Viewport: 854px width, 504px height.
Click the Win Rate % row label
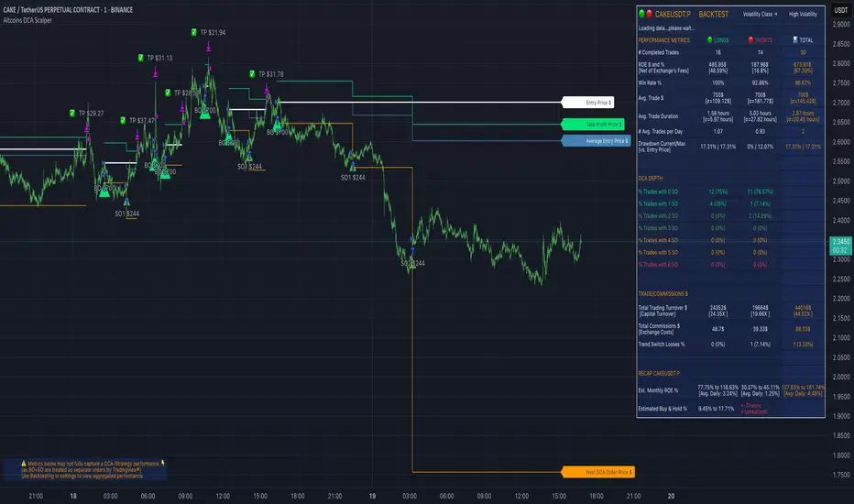tap(650, 82)
